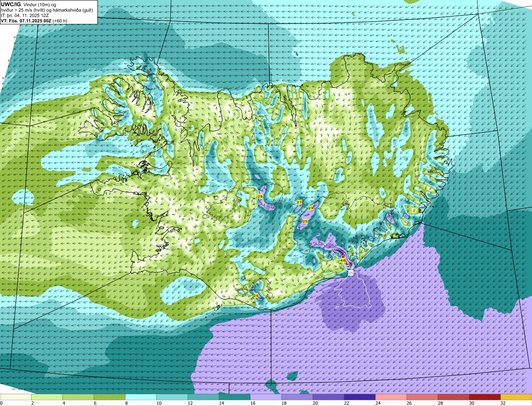
Task: Select the salmon 26–28 legend swatch
Action: click(422, 397)
